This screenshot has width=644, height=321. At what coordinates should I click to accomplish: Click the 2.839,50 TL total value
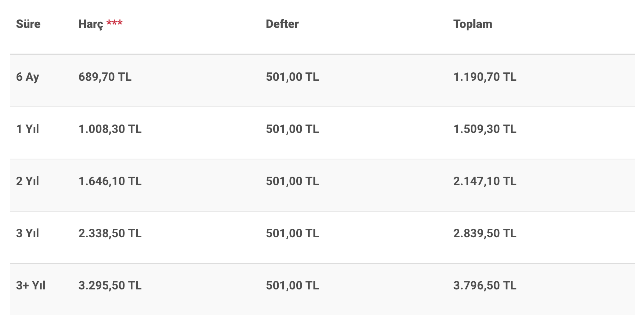point(485,234)
